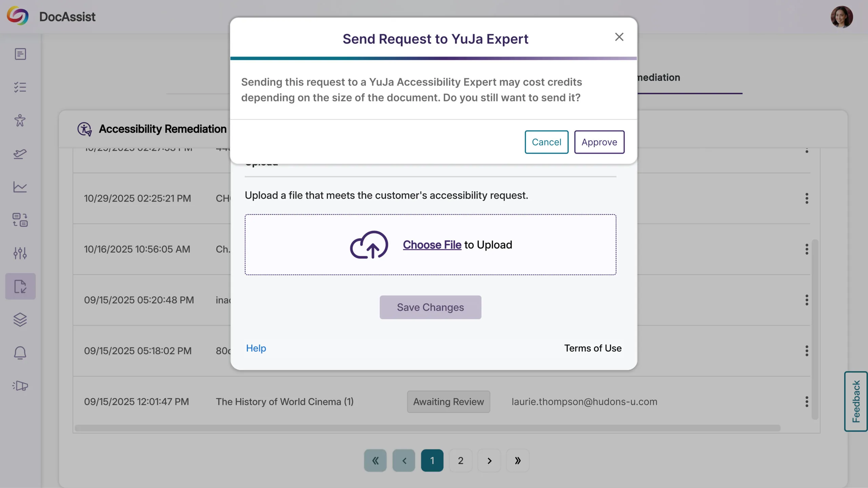Image resolution: width=868 pixels, height=488 pixels.
Task: Click Choose File to upload a document
Action: (x=431, y=245)
